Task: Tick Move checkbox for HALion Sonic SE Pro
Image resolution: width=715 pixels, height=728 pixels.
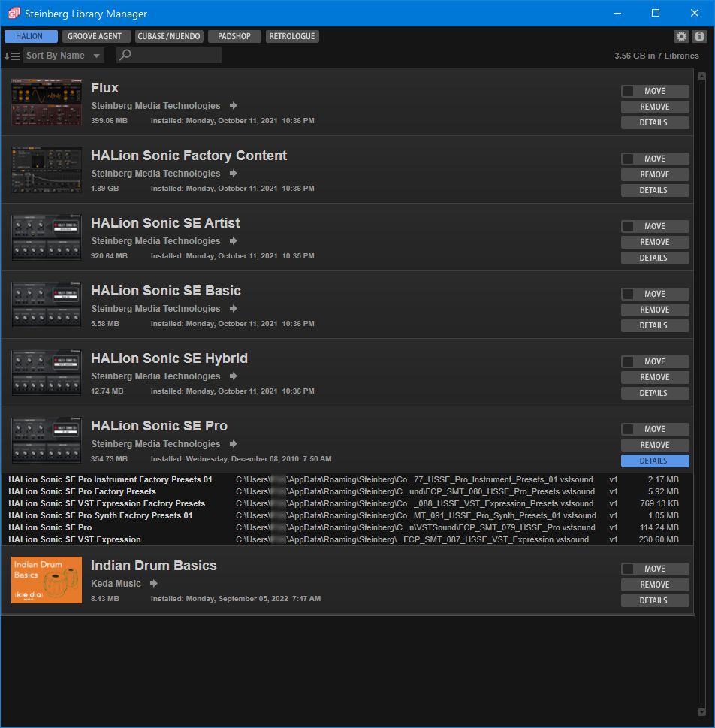Action: [x=628, y=430]
